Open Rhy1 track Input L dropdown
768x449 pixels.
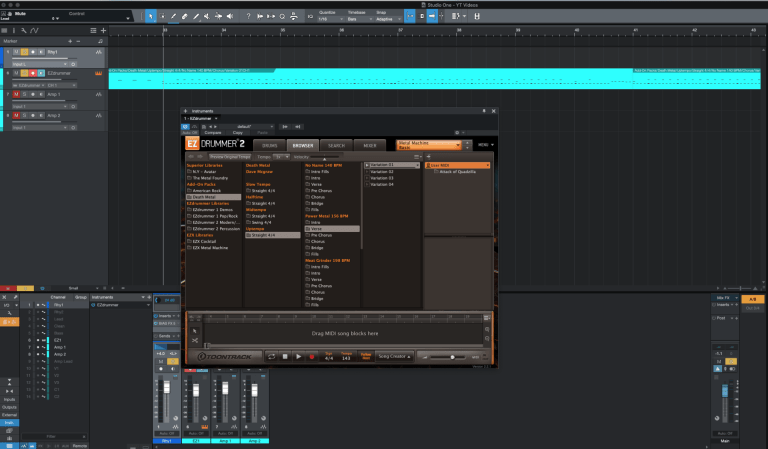[x=40, y=64]
